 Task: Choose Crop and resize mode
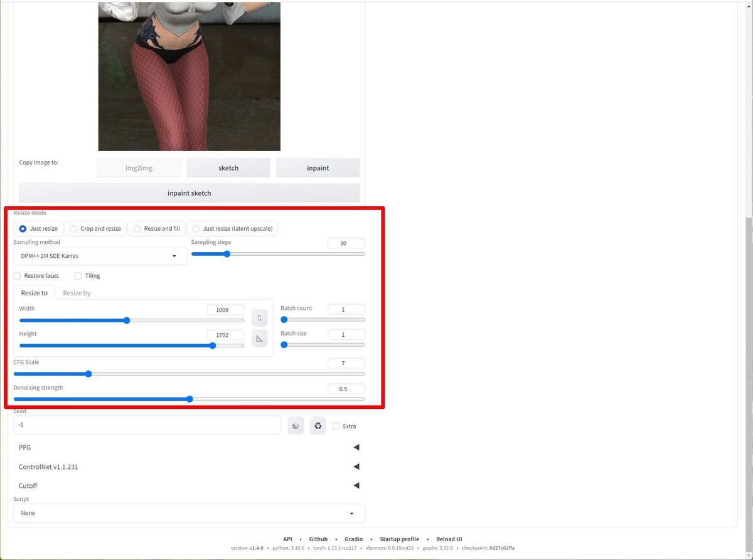click(x=95, y=228)
